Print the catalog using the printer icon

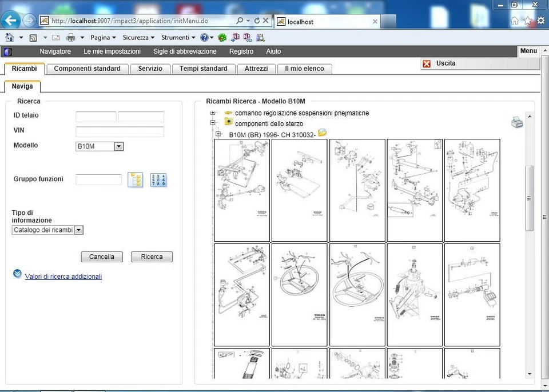(x=518, y=122)
